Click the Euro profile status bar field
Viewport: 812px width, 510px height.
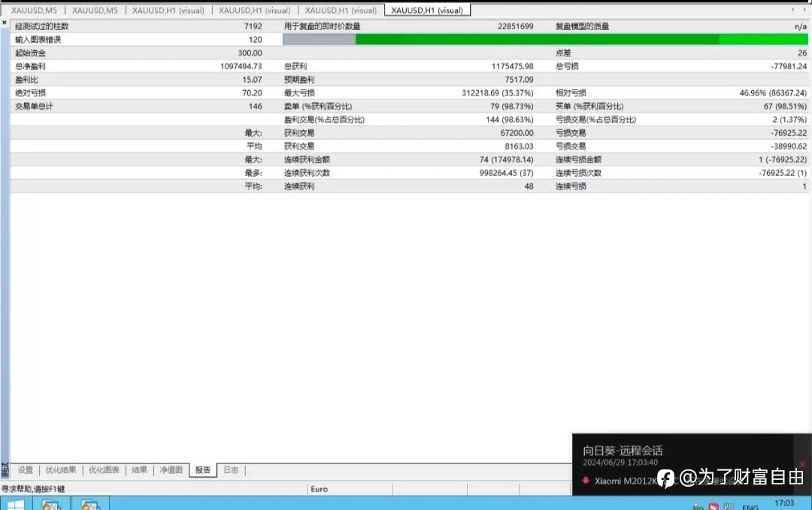(350, 489)
